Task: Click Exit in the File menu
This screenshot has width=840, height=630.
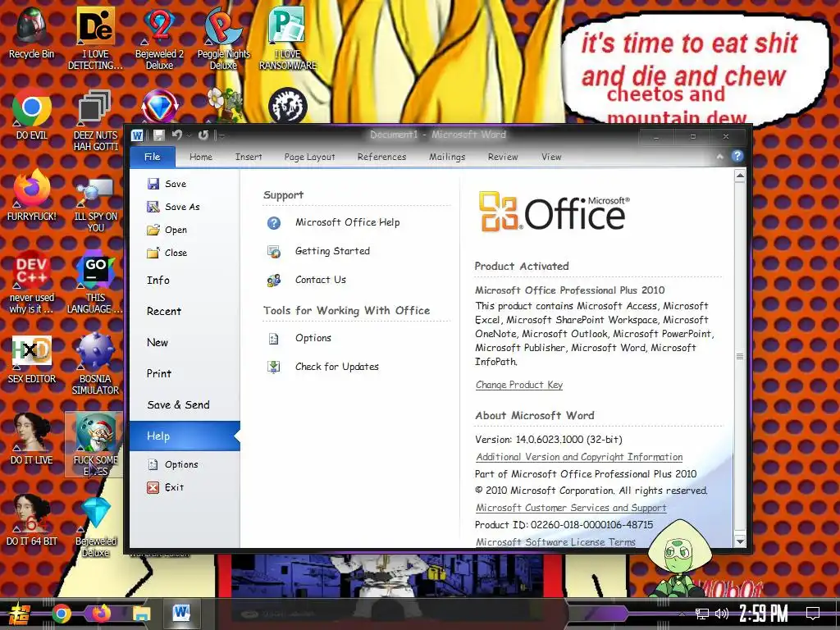Action: (166, 487)
